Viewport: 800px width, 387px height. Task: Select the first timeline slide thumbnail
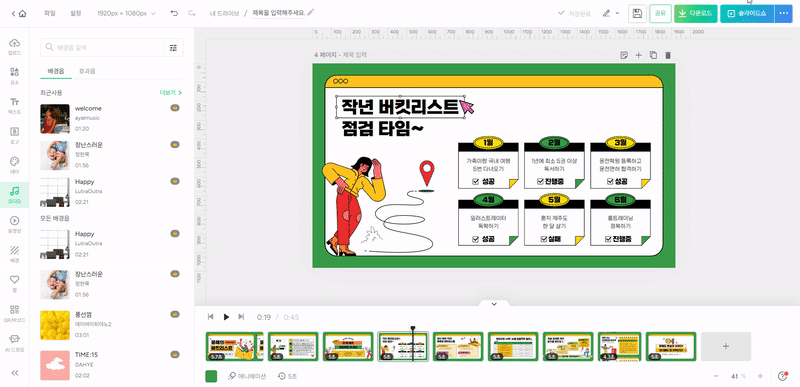click(234, 347)
